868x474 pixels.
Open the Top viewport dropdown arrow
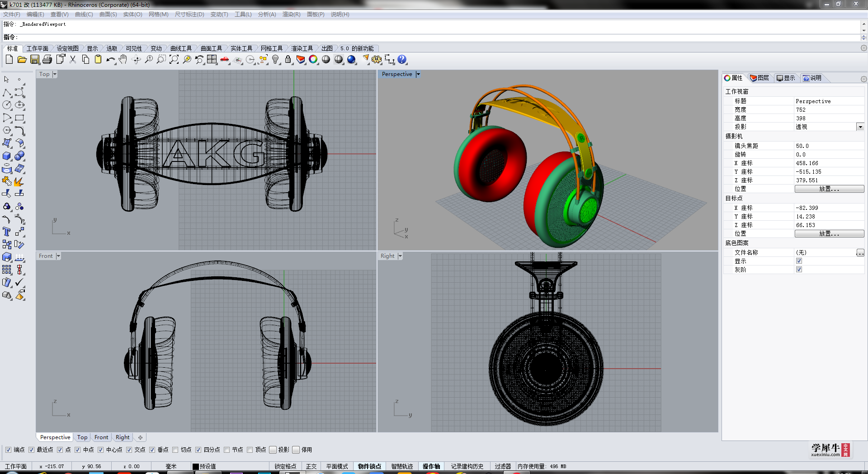55,74
